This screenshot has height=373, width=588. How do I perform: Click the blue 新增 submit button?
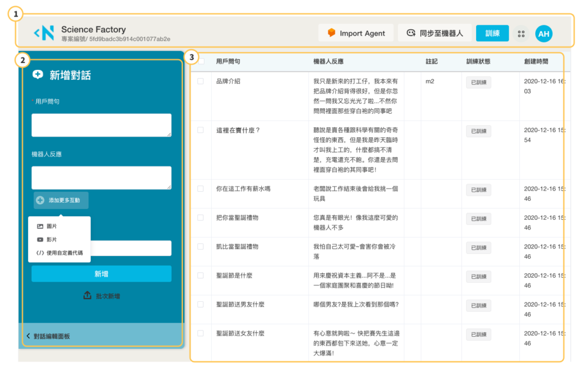pos(101,274)
